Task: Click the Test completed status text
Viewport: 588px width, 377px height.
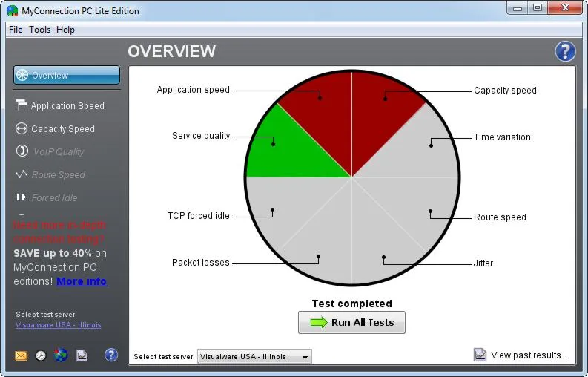Action: [x=351, y=304]
